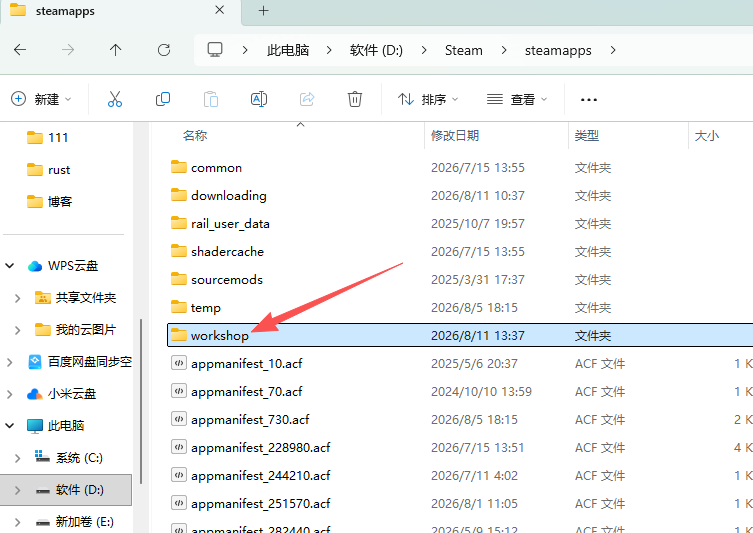
Task: Copy the selected item via toolbar icon
Action: click(x=163, y=99)
